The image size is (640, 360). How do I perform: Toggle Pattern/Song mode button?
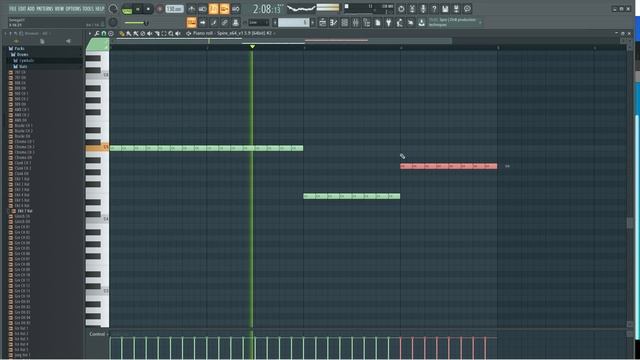[127, 9]
